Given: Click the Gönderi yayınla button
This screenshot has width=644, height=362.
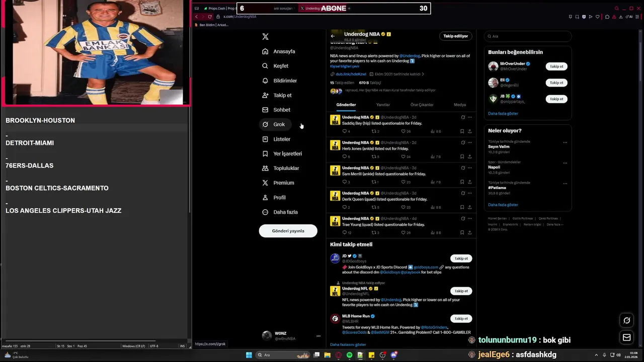Looking at the screenshot, I should tap(288, 231).
